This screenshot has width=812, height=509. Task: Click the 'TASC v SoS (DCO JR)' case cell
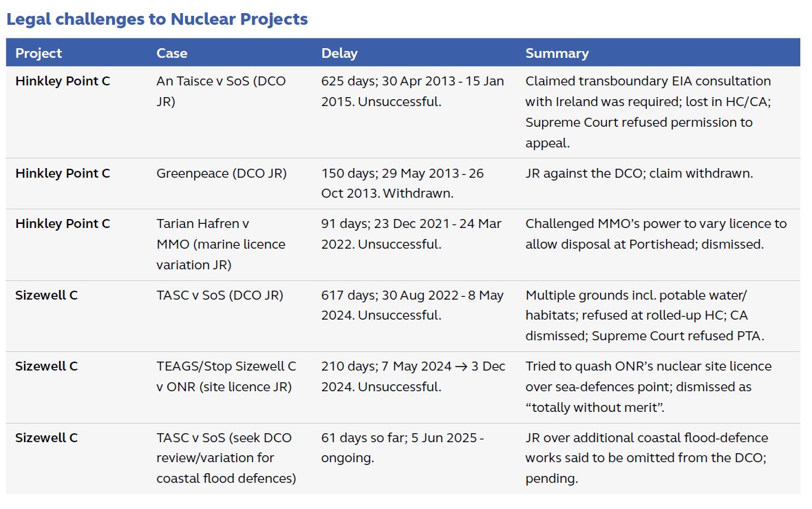(220, 295)
